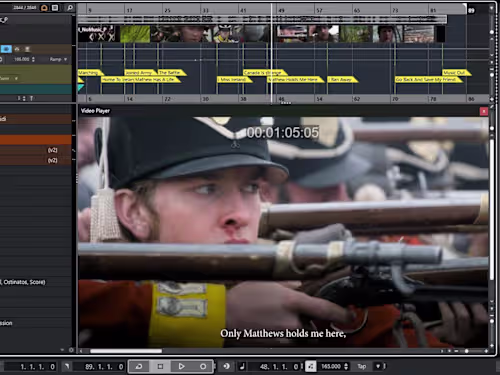The image size is (500, 375).
Task: Click the Tap tempo button
Action: [362, 366]
